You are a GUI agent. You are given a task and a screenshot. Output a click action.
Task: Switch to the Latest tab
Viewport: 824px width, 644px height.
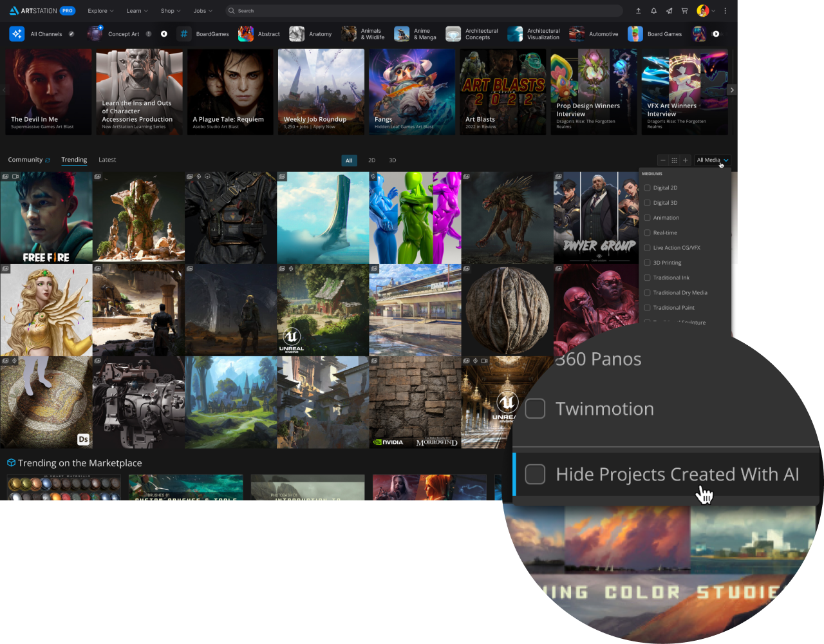pyautogui.click(x=108, y=160)
